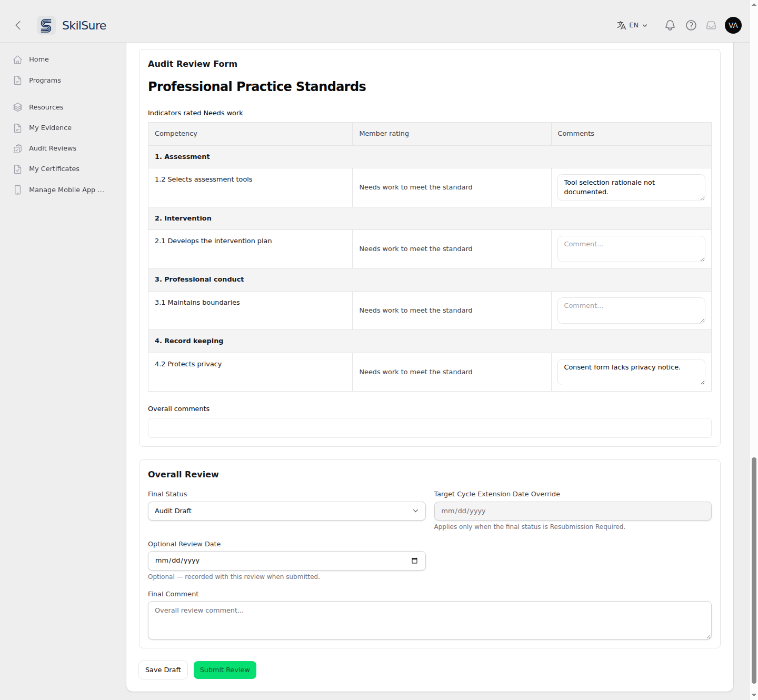The width and height of the screenshot is (758, 700).
Task: Edit the comment for 1.2 Selects assessment tools
Action: point(631,187)
